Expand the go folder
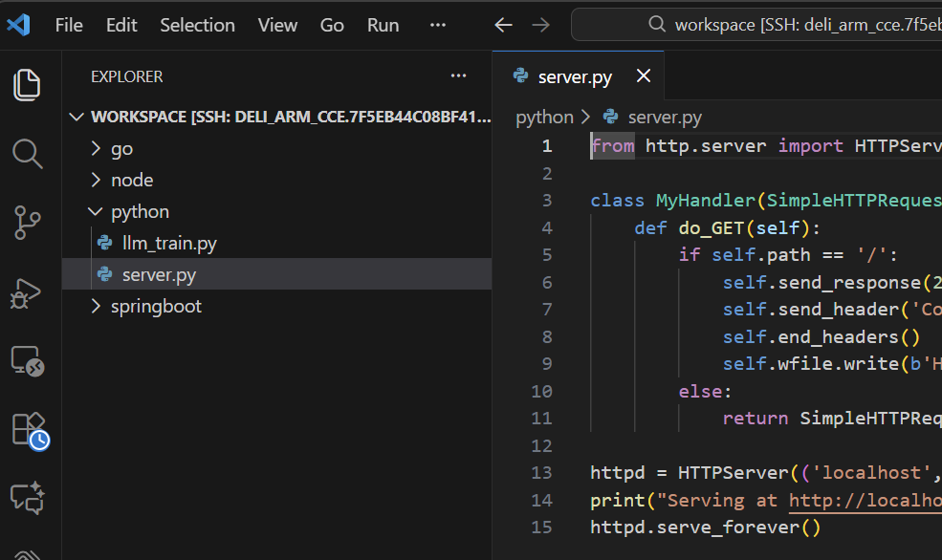 [121, 148]
